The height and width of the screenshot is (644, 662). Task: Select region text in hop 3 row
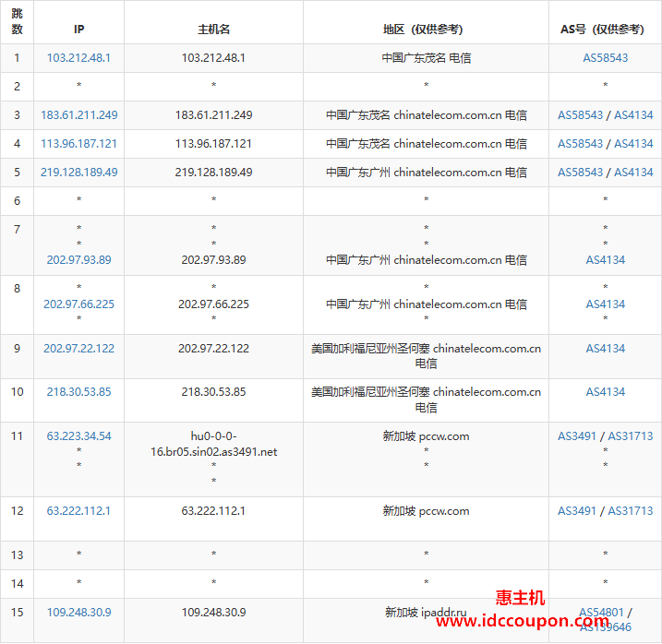pos(427,114)
